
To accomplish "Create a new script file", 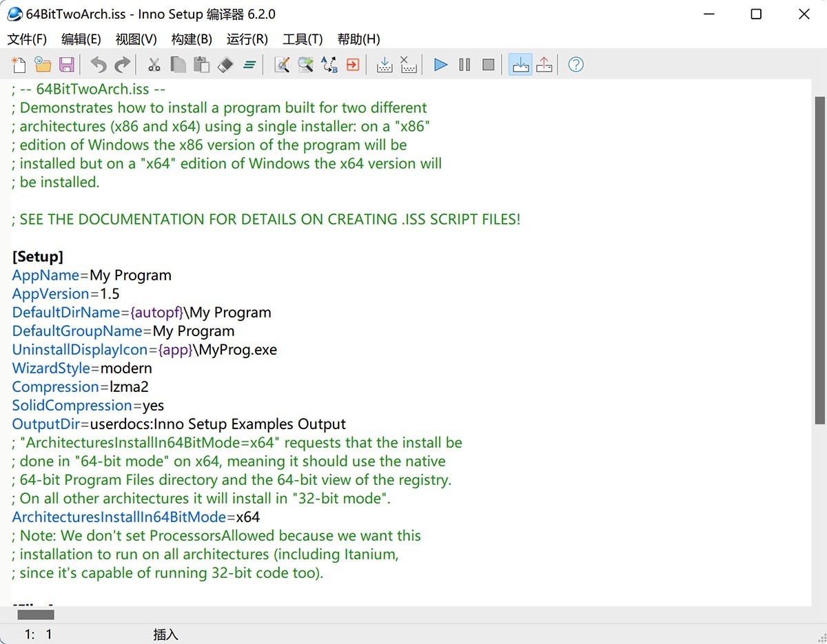I will tap(19, 65).
